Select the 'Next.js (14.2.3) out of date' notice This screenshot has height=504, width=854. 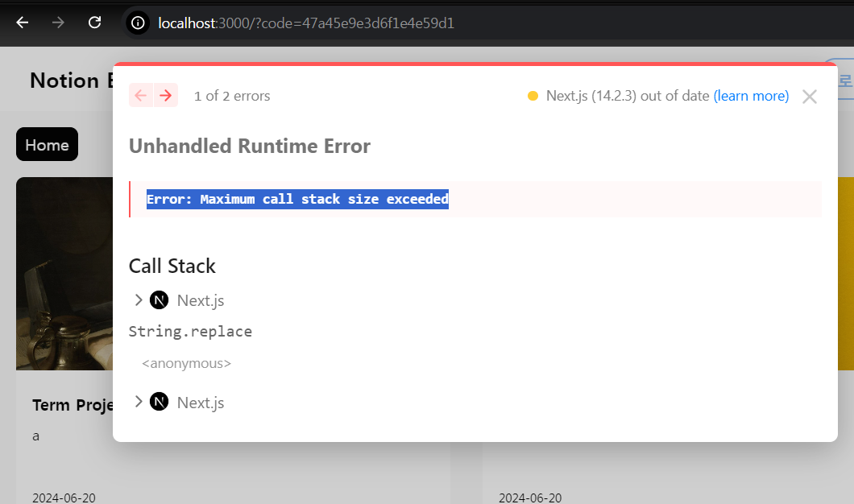[628, 96]
